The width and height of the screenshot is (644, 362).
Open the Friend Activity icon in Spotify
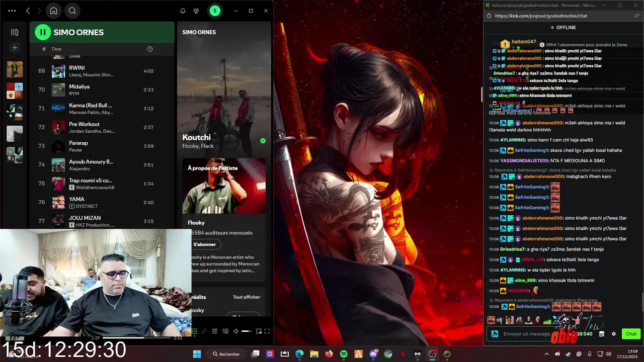196,11
